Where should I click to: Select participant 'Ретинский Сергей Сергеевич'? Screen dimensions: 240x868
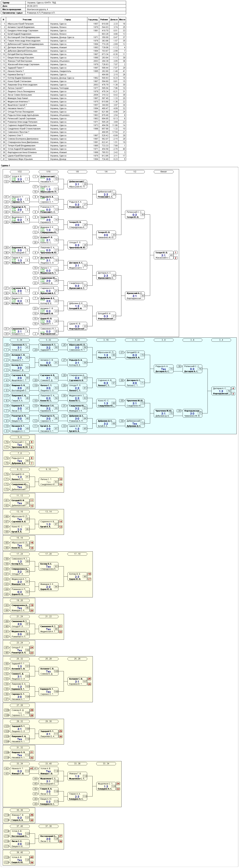point(21,118)
